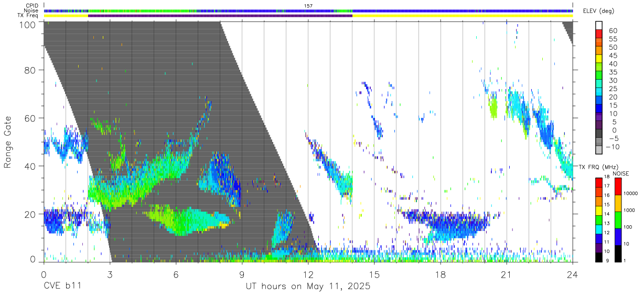Click the 'ELEV (deg)' legend title
The image size is (644, 297).
click(598, 11)
